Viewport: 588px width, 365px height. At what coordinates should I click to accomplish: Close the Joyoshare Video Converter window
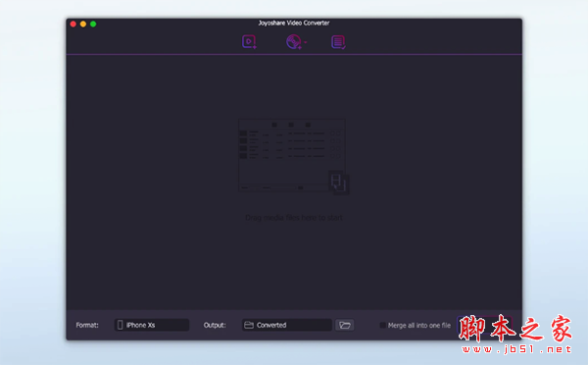click(73, 24)
